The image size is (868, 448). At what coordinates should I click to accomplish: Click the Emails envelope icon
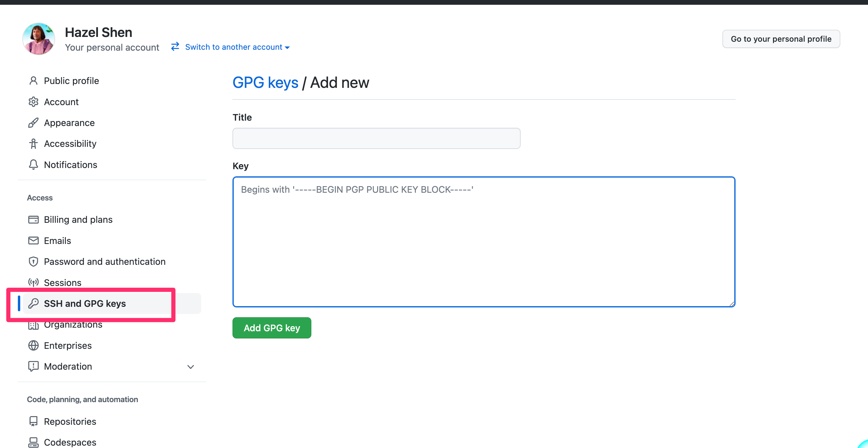(x=33, y=241)
